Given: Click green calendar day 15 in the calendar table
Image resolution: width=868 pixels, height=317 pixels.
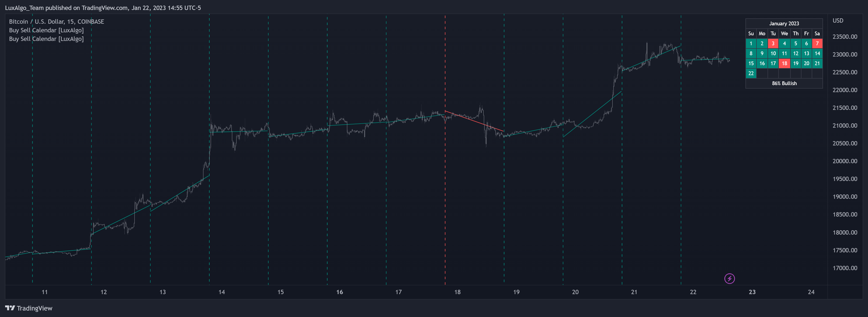Looking at the screenshot, I should 751,63.
